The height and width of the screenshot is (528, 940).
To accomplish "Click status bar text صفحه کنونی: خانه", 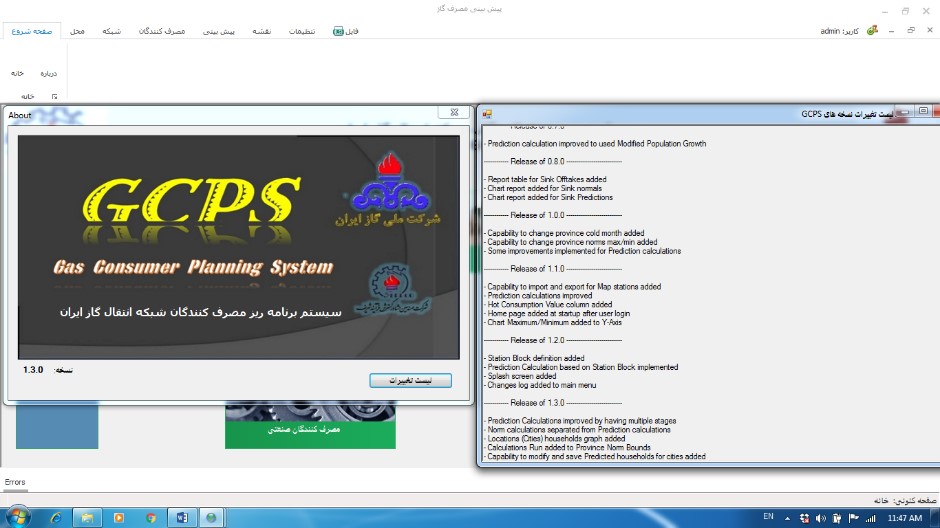I will (905, 500).
